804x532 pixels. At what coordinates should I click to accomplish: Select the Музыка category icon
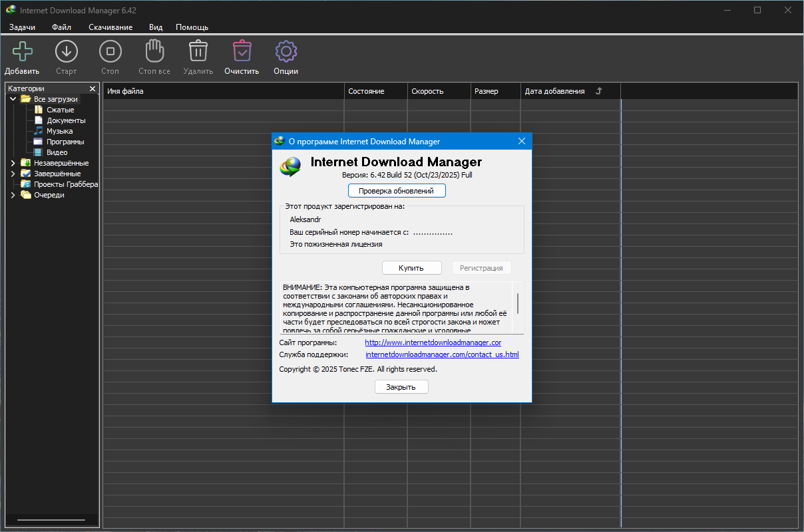(39, 131)
